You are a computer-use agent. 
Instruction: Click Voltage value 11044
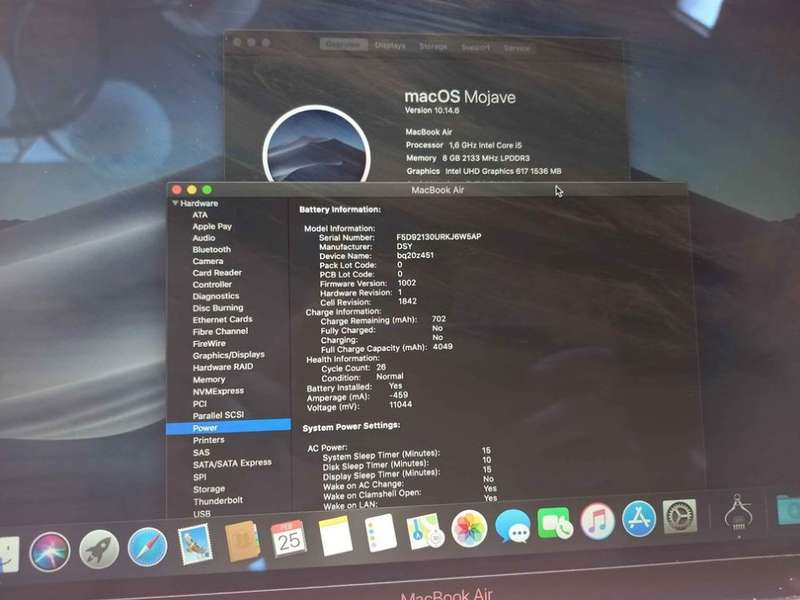(x=401, y=405)
